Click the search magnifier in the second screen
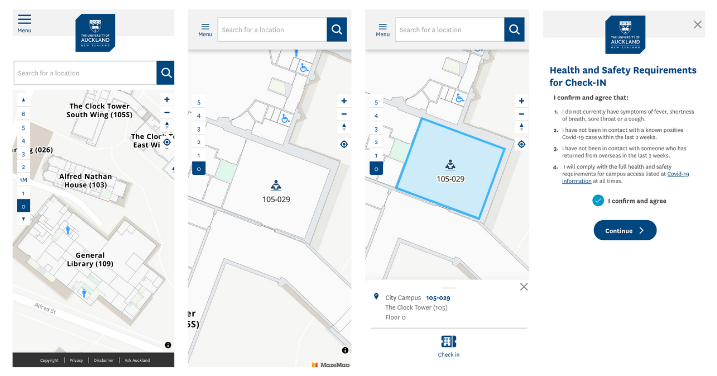 337,30
